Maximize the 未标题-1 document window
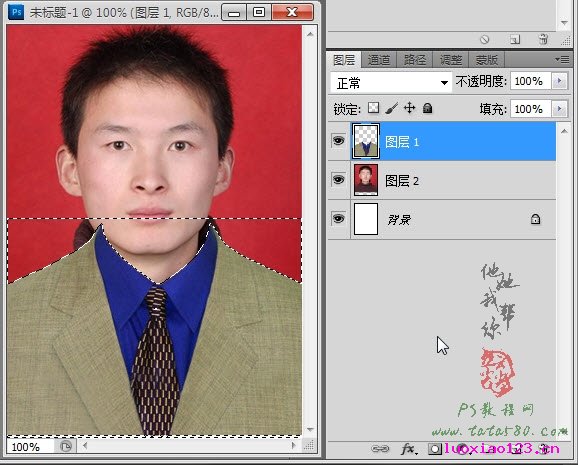The height and width of the screenshot is (465, 578). click(259, 13)
